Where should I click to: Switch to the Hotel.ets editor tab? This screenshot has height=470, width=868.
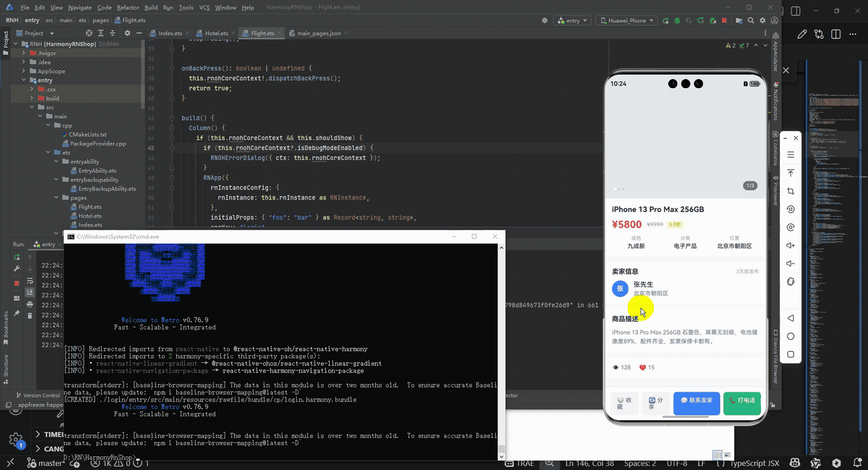coord(216,33)
